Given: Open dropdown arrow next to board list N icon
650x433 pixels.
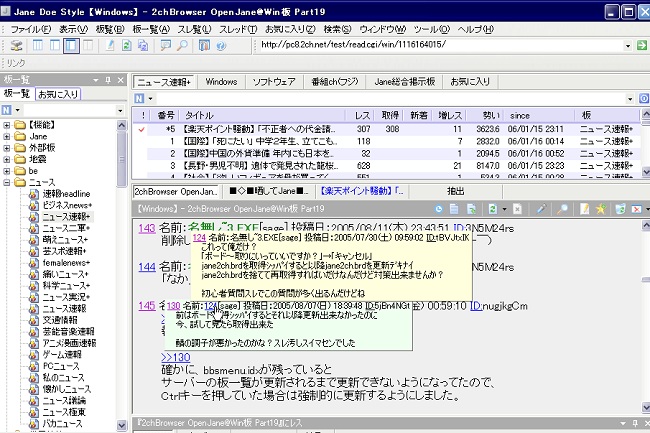Looking at the screenshot, I should [x=17, y=110].
